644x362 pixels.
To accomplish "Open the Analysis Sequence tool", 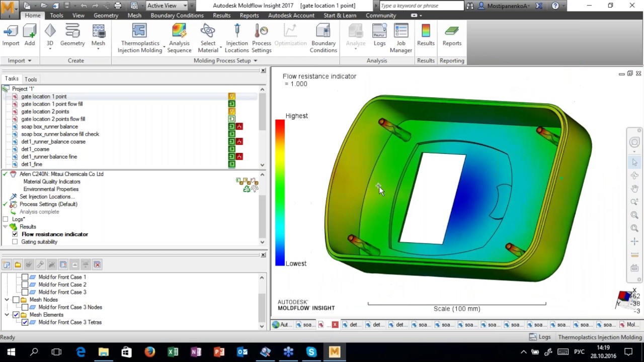I will 179,38.
